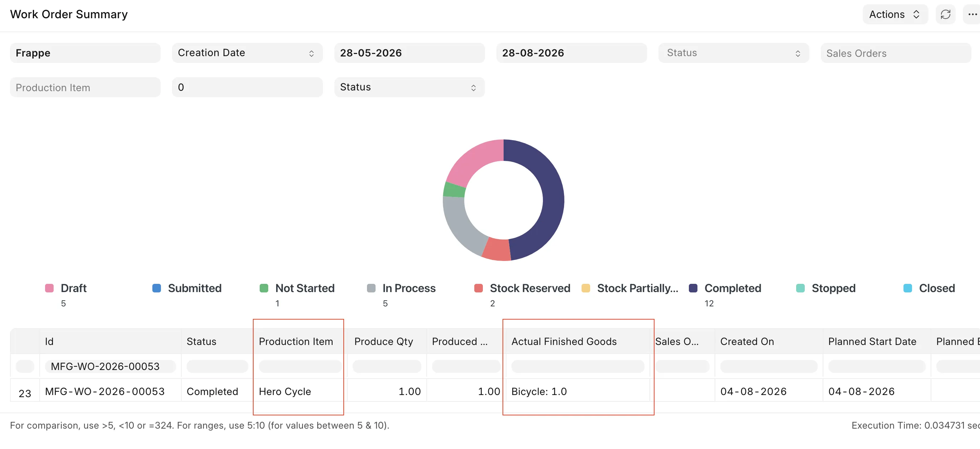Click the Stock Reserved legend color square
Image resolution: width=980 pixels, height=449 pixels.
click(x=478, y=288)
